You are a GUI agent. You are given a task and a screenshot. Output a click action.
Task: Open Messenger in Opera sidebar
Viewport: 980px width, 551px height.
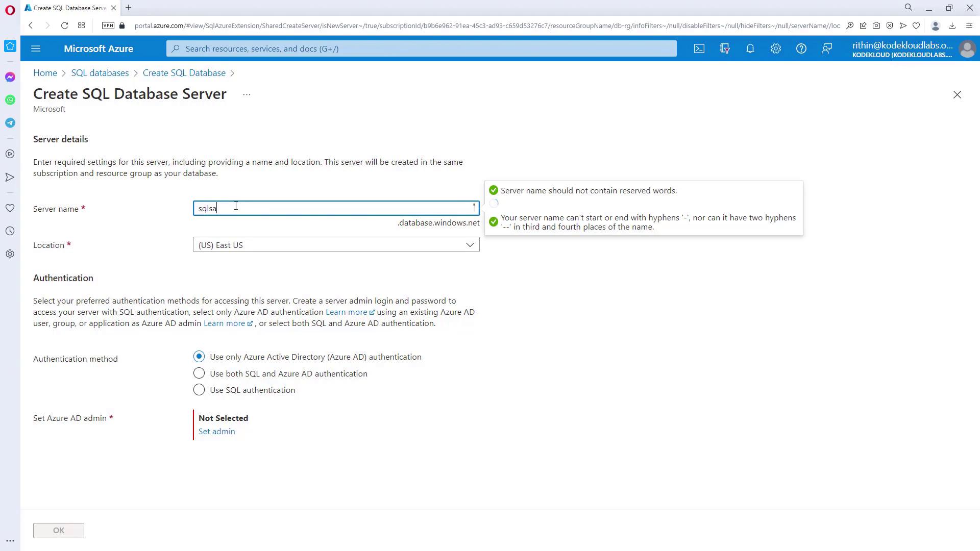[10, 77]
